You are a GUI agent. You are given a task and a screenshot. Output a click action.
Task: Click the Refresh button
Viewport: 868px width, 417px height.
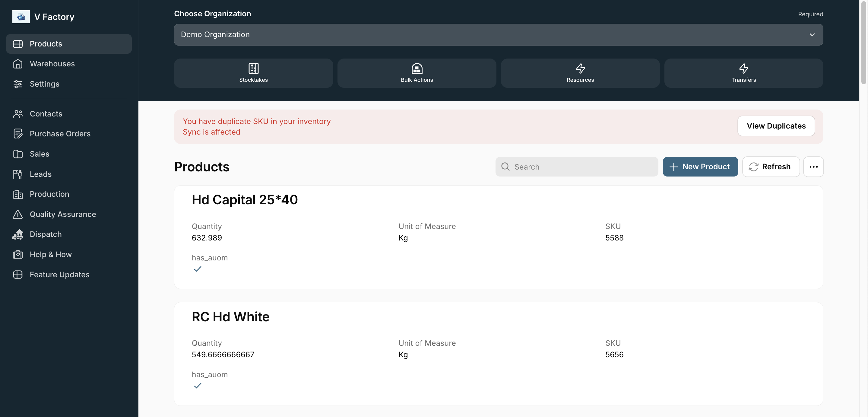771,167
